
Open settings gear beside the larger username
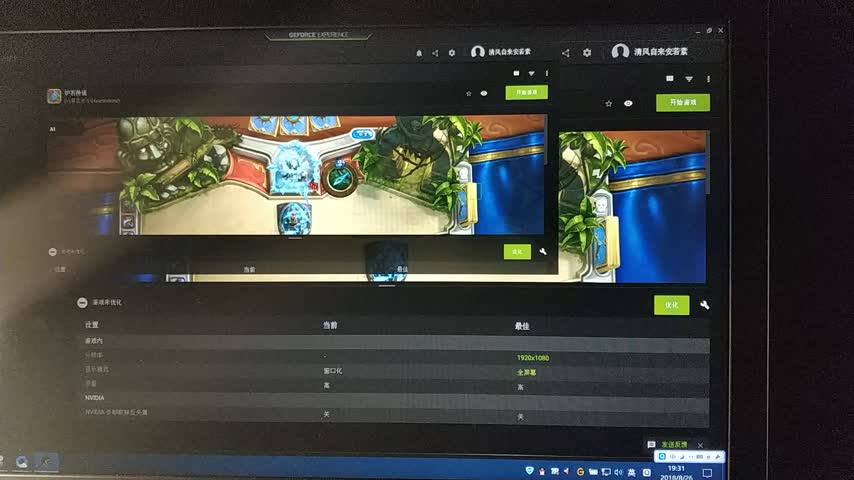[x=587, y=53]
